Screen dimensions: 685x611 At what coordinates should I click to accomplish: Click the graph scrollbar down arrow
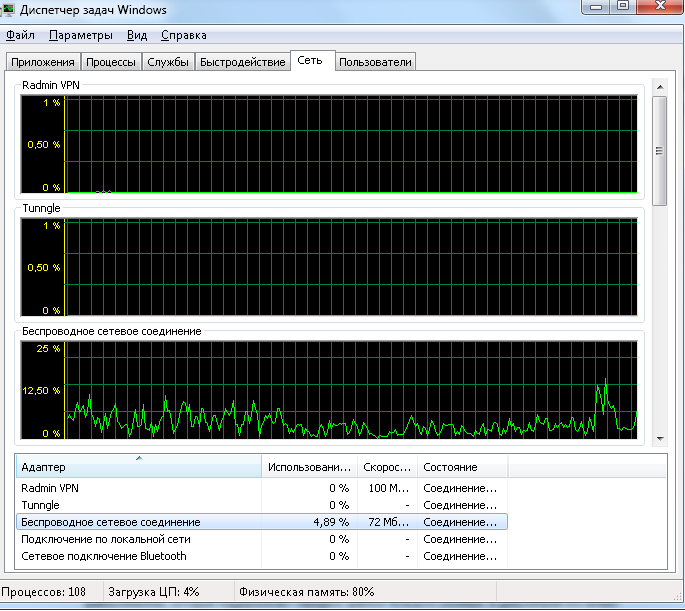click(x=660, y=438)
